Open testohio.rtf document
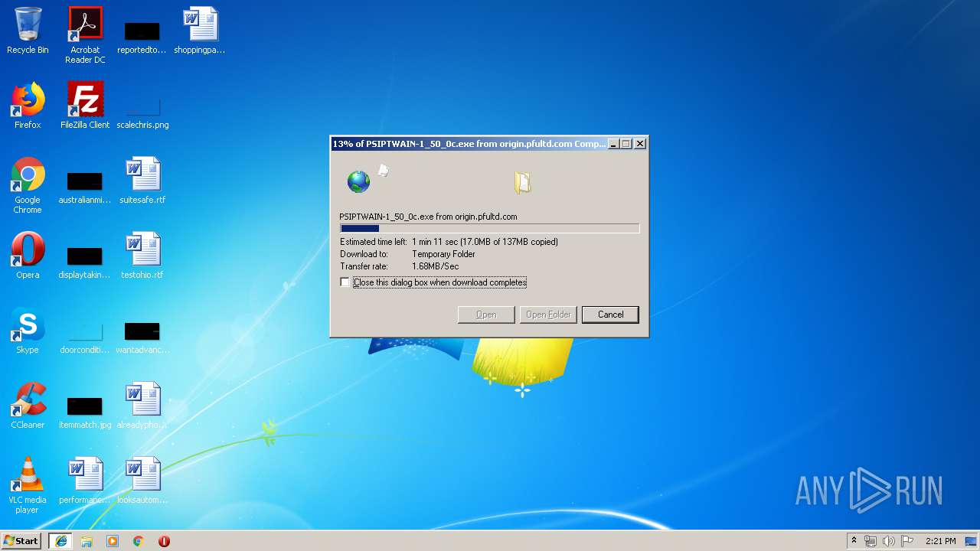This screenshot has height=551, width=980. (142, 256)
